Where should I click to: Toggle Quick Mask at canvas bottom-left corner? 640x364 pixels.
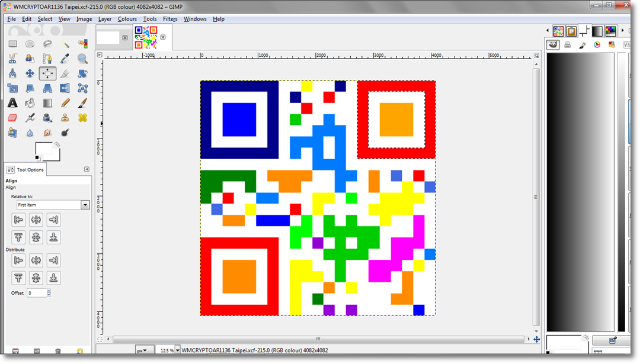point(100,339)
